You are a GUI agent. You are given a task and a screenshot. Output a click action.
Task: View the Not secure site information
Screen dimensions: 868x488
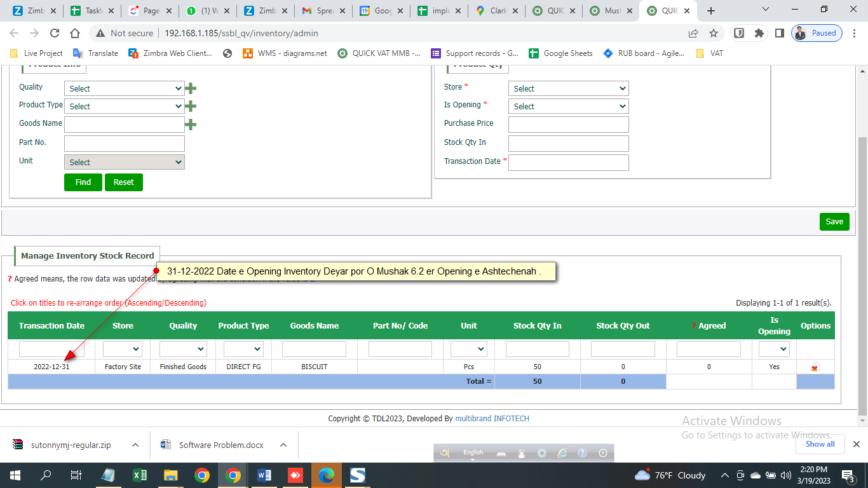[x=125, y=33]
